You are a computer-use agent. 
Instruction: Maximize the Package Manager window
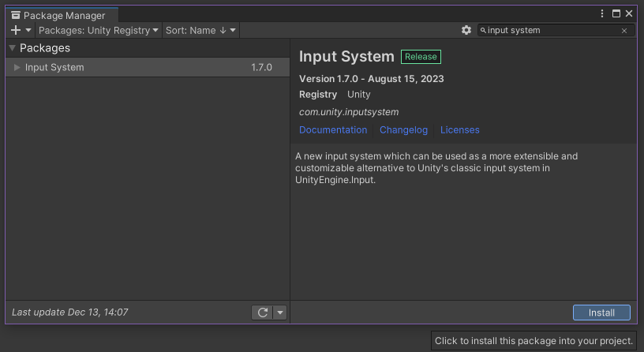[x=616, y=13]
